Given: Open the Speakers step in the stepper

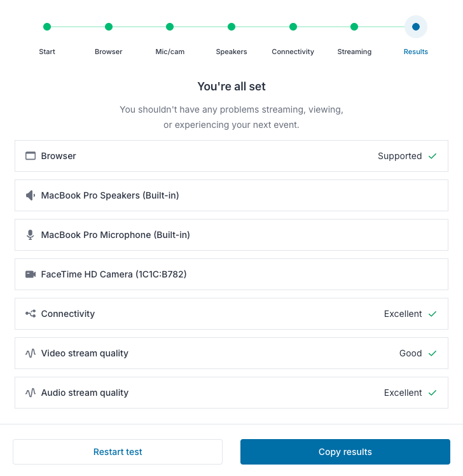Looking at the screenshot, I should pos(231,27).
